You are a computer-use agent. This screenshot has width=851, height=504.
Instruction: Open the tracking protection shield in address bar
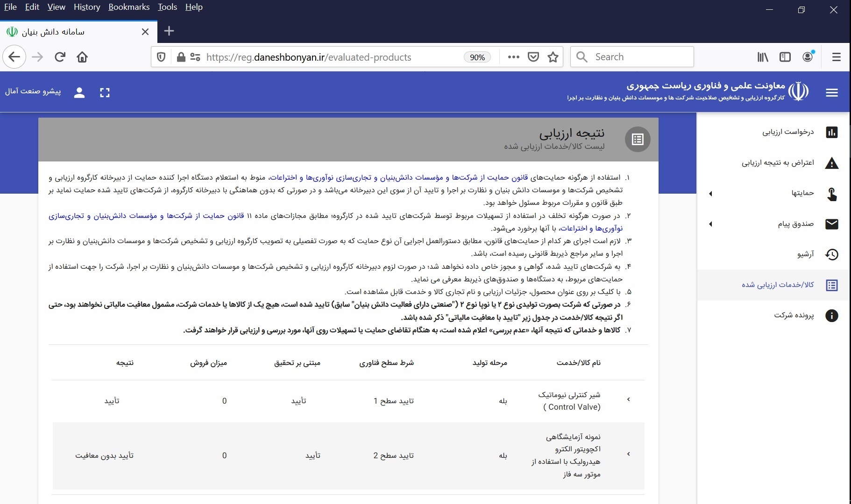point(161,57)
